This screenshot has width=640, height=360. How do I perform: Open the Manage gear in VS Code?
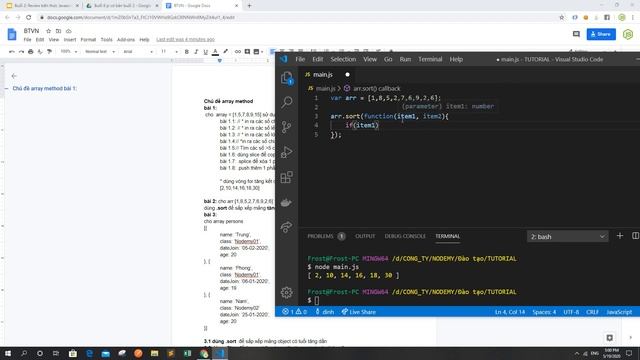click(287, 292)
